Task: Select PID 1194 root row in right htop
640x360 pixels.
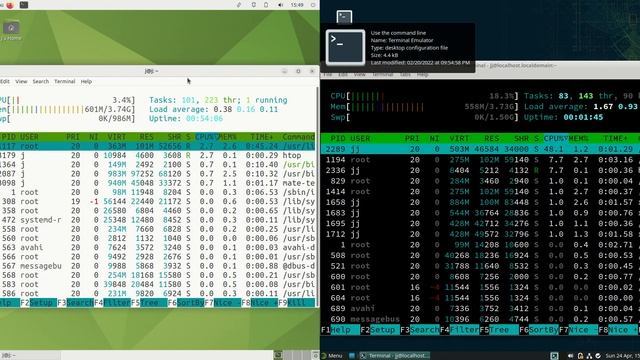Action: pos(480,160)
